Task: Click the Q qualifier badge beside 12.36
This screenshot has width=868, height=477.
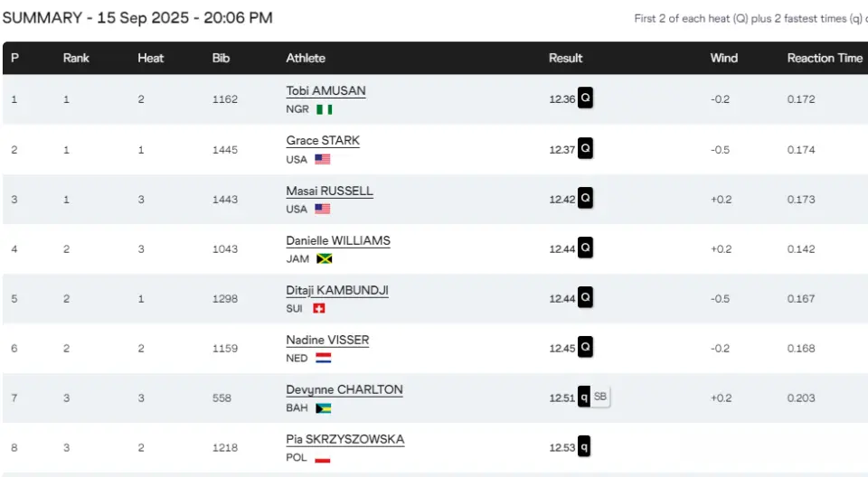Action: point(585,98)
